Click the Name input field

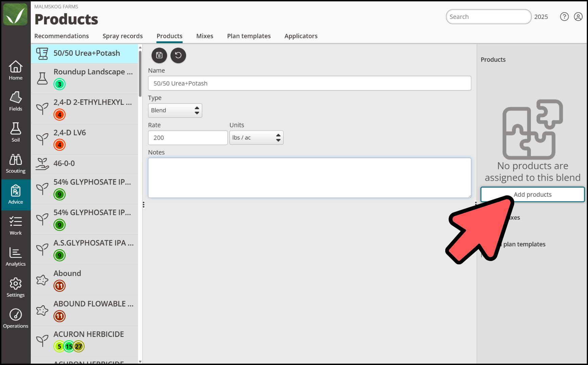[310, 83]
